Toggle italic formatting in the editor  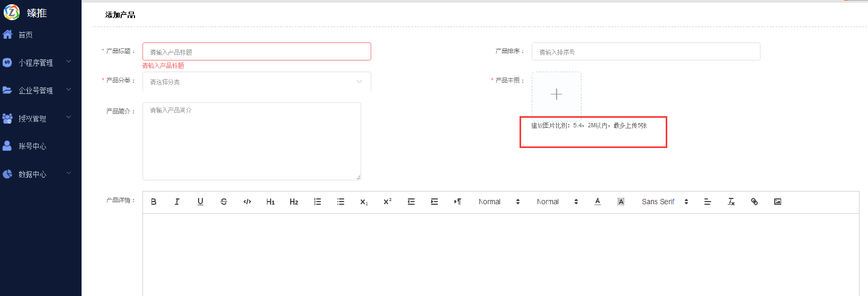(177, 202)
